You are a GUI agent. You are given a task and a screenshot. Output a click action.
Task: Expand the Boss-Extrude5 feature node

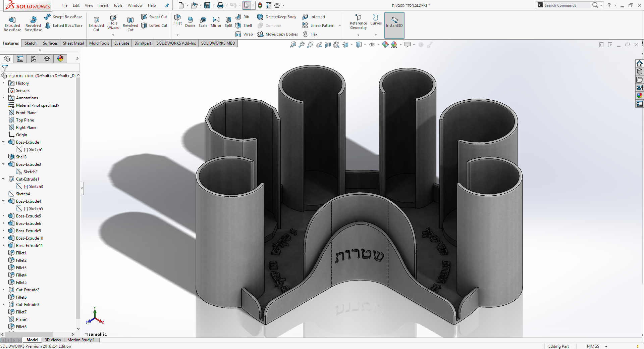point(3,216)
